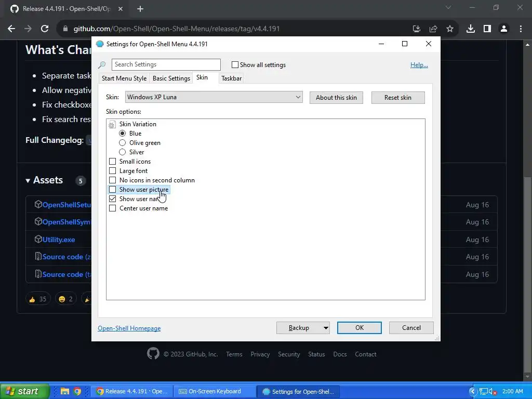Click the install app icon in address bar

[417, 29]
